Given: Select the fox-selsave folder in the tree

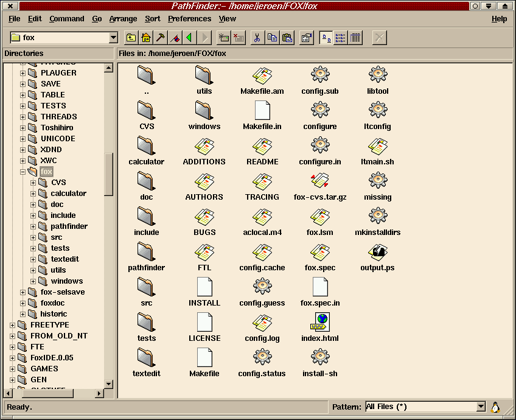Looking at the screenshot, I should (63, 292).
